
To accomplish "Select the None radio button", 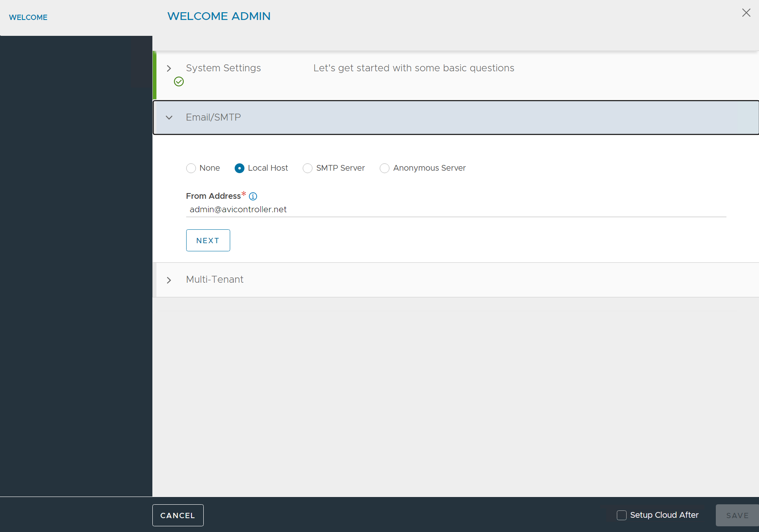I will pyautogui.click(x=191, y=168).
